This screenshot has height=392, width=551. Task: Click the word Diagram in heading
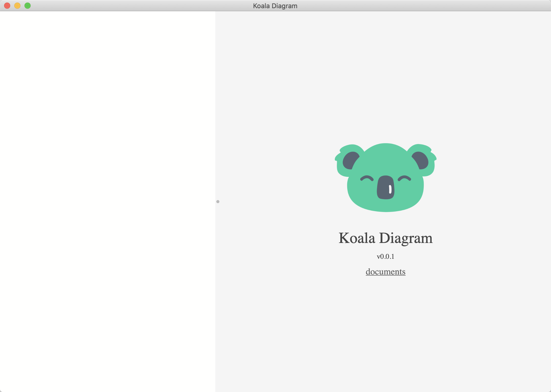[x=406, y=238]
